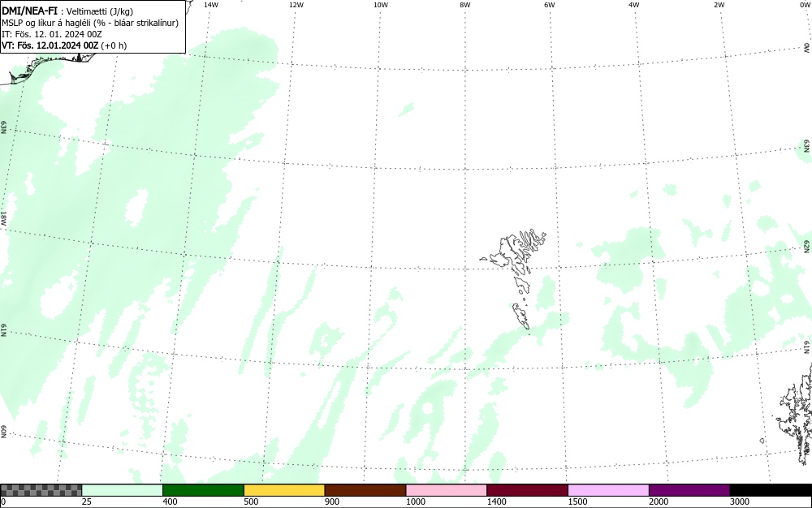Select the light green 25–400 legend swatch
812x508 pixels.
click(x=123, y=490)
